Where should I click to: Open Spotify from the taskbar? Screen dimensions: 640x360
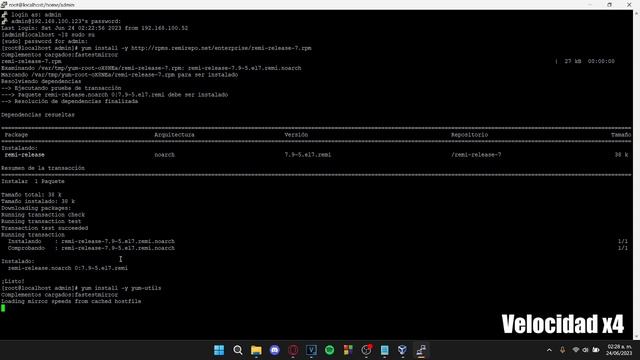[x=329, y=350]
